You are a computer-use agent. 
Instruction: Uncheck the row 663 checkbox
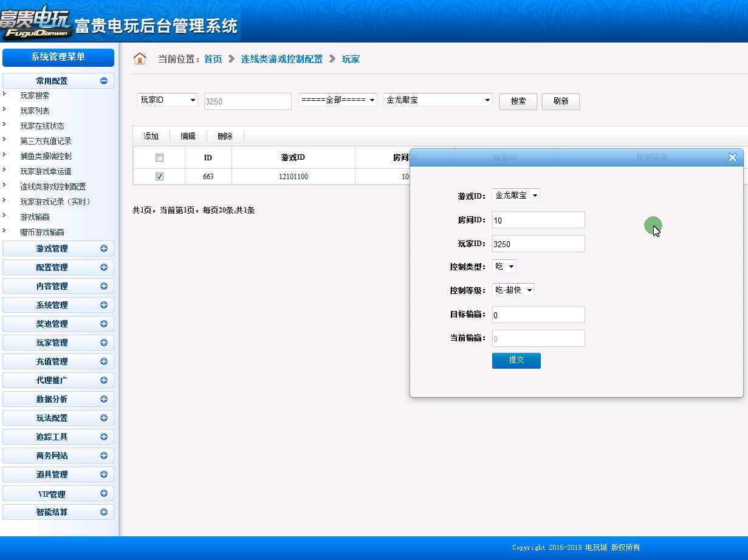[x=159, y=177]
